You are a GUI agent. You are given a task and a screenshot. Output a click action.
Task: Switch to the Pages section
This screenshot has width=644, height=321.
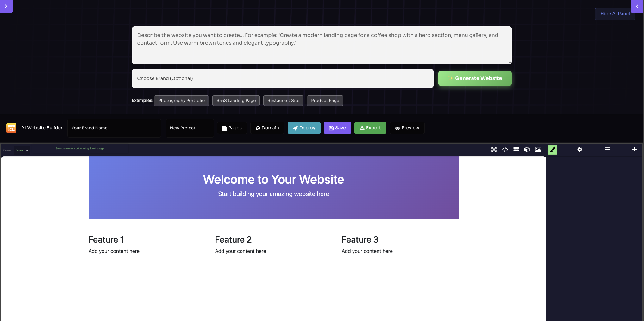tap(232, 128)
